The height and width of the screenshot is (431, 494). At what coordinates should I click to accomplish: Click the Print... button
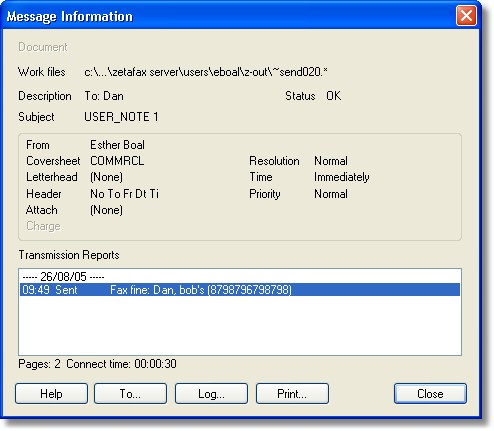[x=292, y=394]
